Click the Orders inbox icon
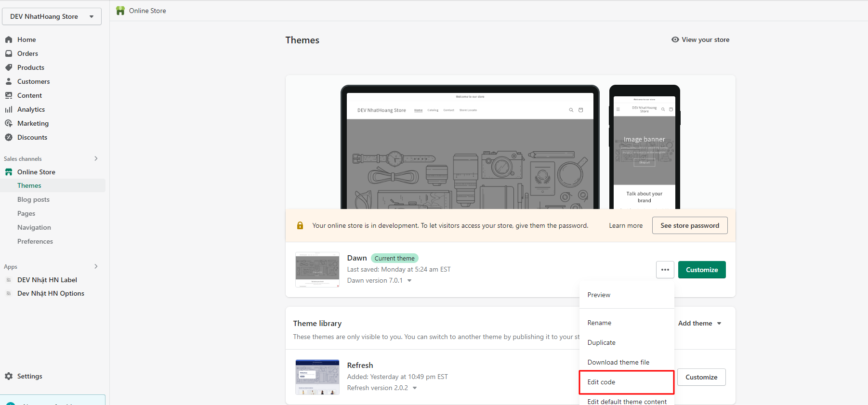Image resolution: width=868 pixels, height=405 pixels. tap(9, 53)
